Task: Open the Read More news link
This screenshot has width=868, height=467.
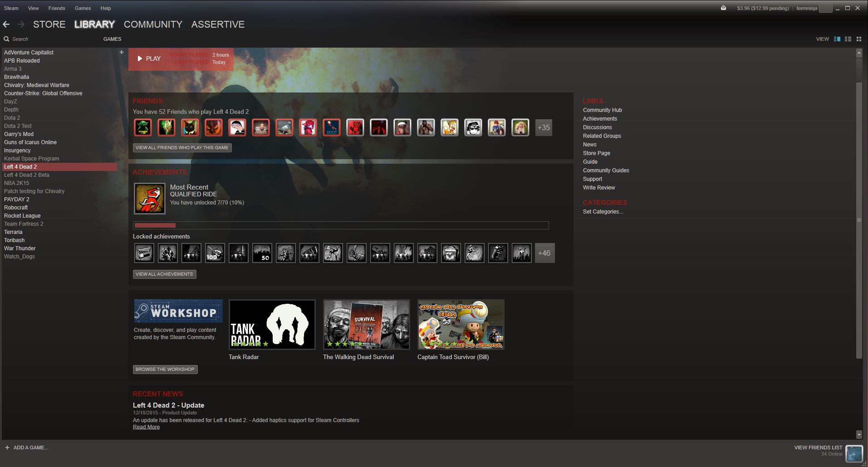Action: coord(146,427)
